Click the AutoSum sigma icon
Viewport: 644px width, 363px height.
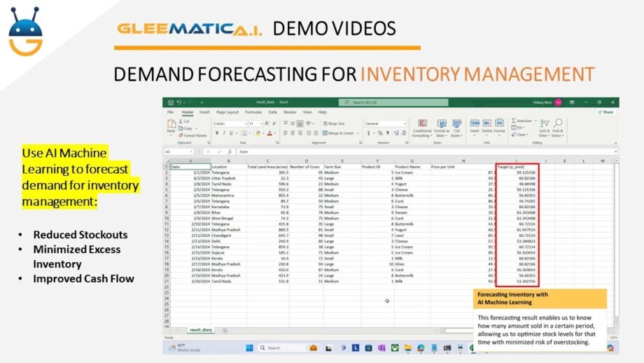tap(514, 121)
